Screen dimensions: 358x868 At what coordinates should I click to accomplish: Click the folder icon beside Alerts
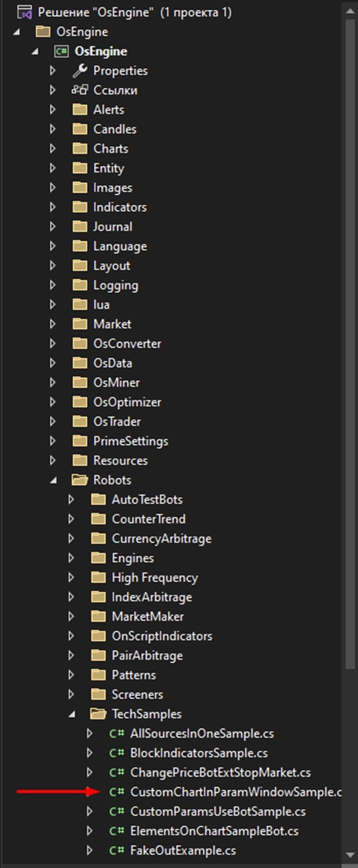tap(79, 110)
